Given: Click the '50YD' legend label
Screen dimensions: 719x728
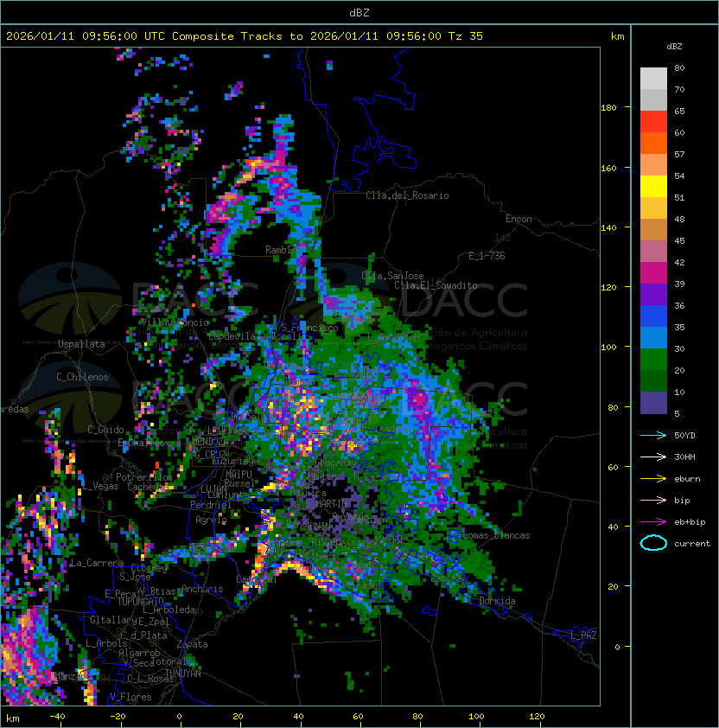Looking at the screenshot, I should click(x=684, y=435).
